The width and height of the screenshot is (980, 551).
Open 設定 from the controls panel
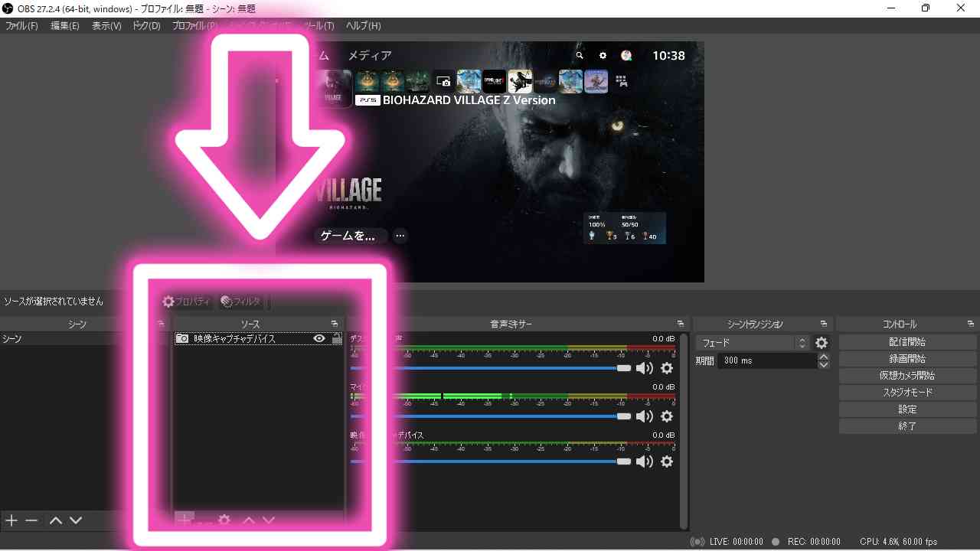[x=907, y=409]
